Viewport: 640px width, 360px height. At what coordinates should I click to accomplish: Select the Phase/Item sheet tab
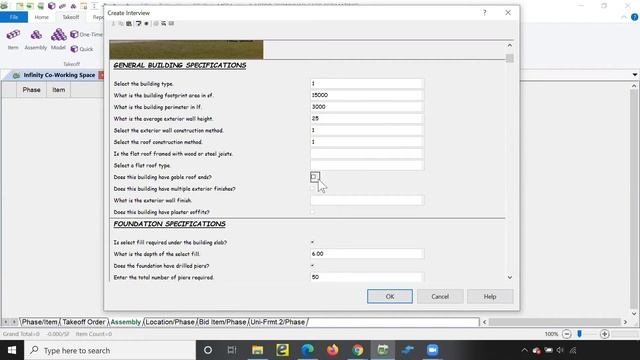[40, 322]
